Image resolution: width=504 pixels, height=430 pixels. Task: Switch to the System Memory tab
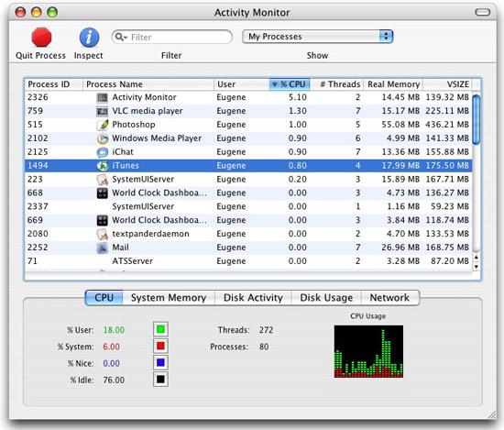(x=169, y=297)
